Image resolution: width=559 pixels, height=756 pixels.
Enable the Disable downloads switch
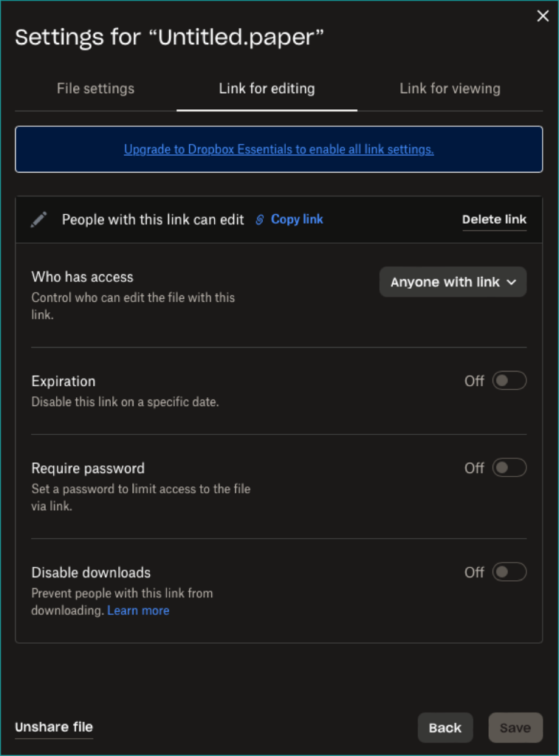[x=508, y=571]
